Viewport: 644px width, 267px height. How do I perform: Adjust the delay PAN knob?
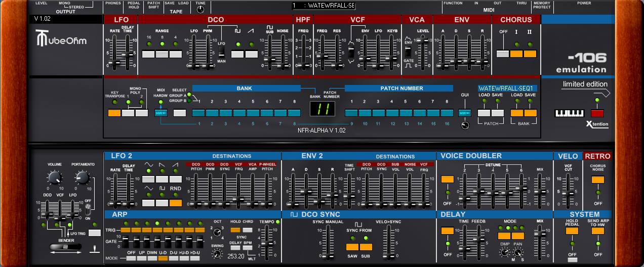coord(518,252)
